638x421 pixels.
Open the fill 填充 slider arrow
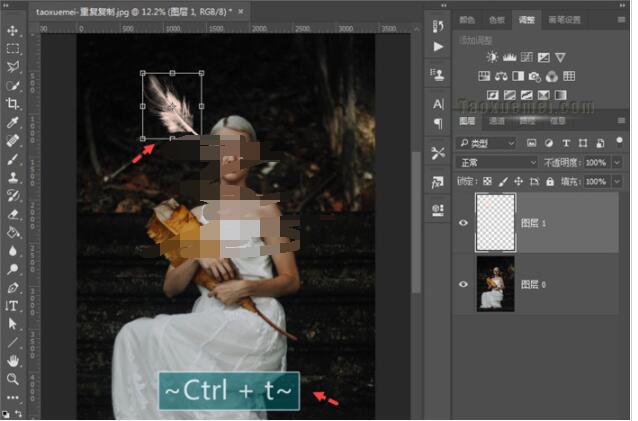coord(618,182)
